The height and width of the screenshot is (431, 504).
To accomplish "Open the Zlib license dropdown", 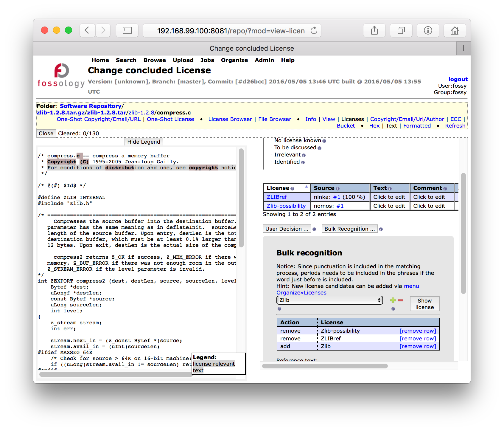I will click(x=329, y=300).
